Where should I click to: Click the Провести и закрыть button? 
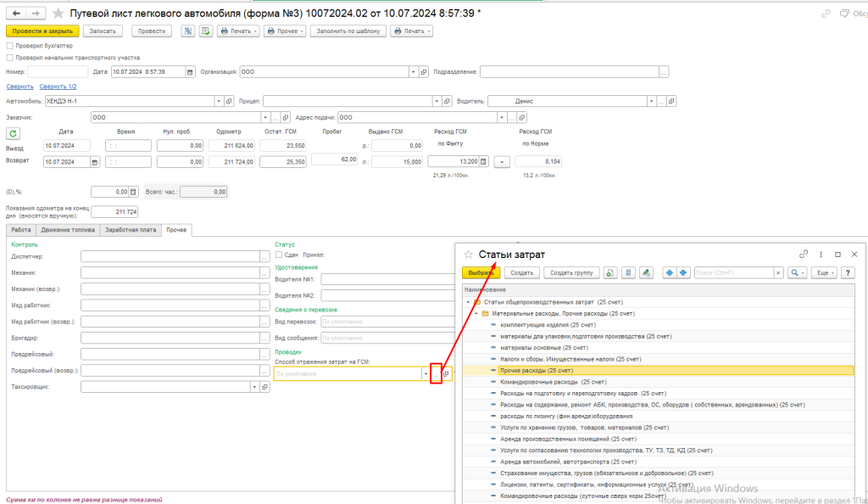(x=42, y=31)
